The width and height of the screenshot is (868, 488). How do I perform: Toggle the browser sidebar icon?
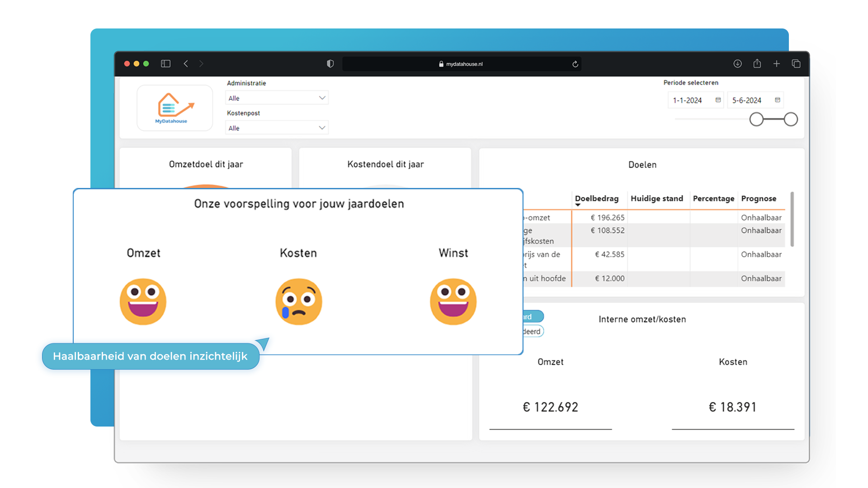tap(165, 64)
